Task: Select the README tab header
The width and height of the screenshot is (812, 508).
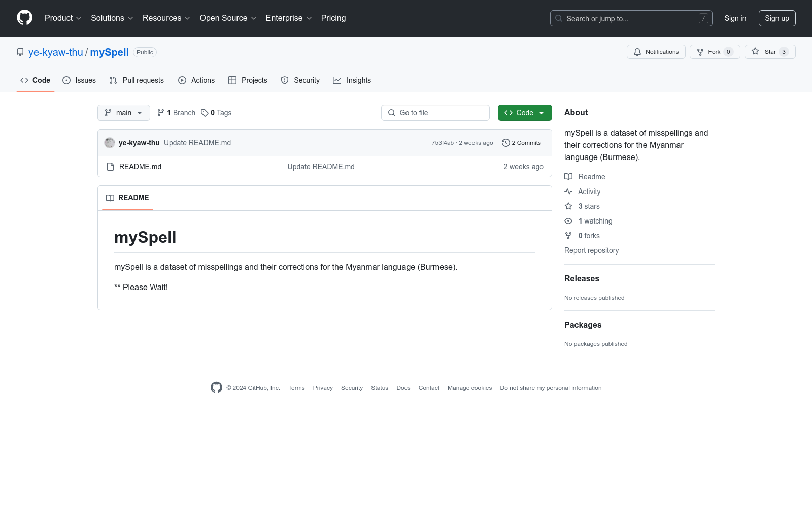Action: point(127,198)
